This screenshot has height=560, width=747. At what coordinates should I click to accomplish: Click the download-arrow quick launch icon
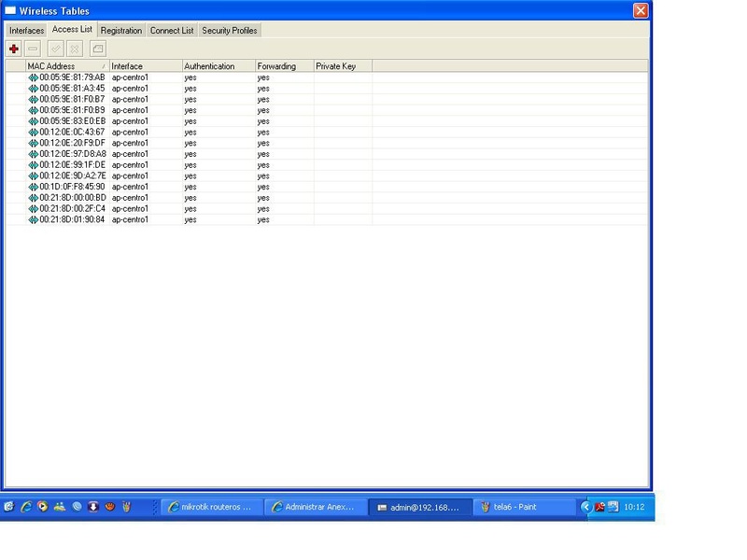[x=92, y=507]
